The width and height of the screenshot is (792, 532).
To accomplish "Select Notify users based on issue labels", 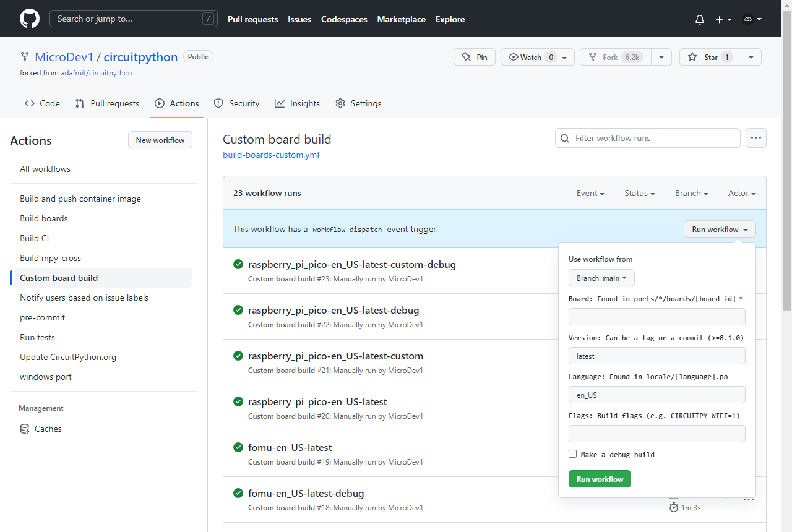I will pos(101,298).
